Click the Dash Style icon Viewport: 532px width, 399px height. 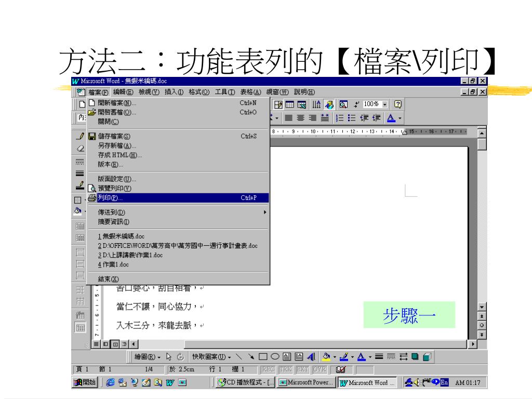pos(391,357)
